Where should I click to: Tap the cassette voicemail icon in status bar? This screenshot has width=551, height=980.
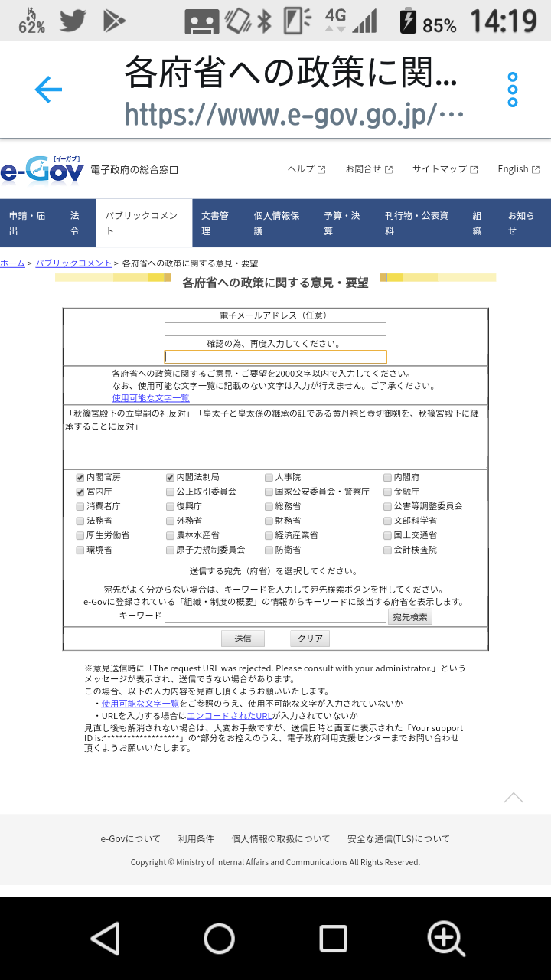pos(202,21)
